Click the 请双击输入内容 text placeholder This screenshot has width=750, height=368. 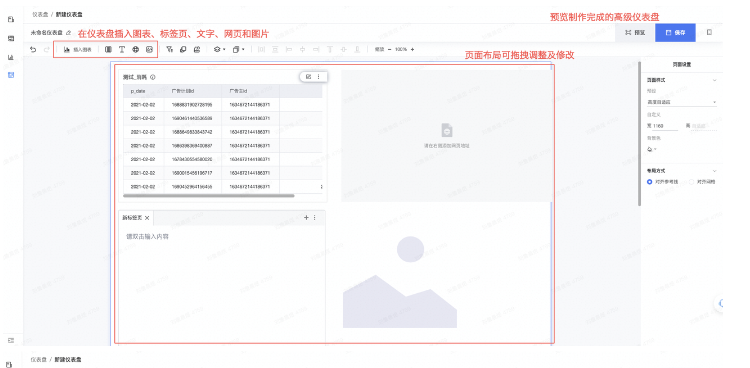point(147,236)
